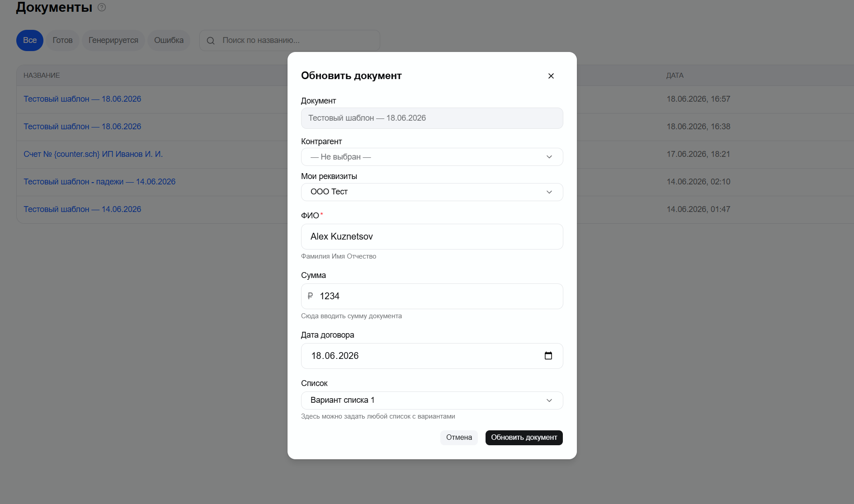
Task: Click the disabled Документ name field
Action: click(432, 118)
